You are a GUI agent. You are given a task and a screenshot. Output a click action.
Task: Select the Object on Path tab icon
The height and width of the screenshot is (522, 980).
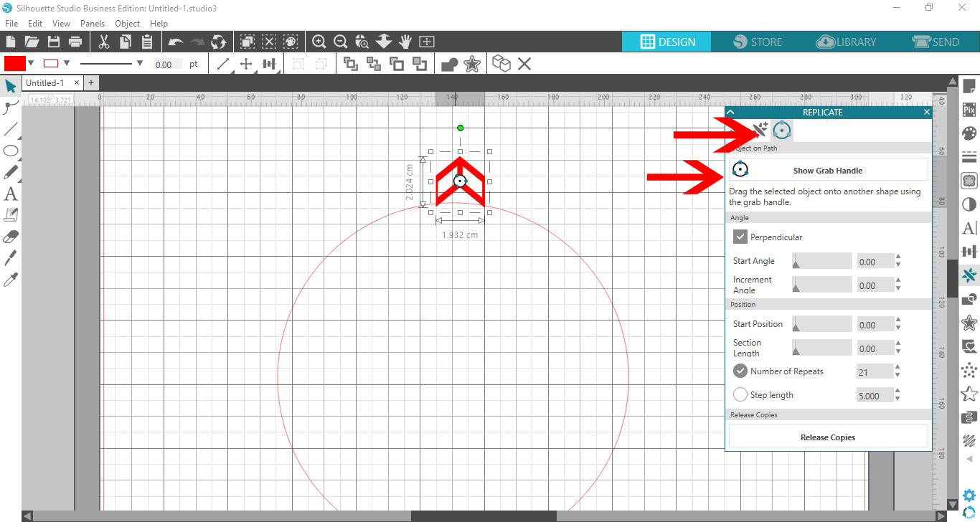(x=782, y=130)
